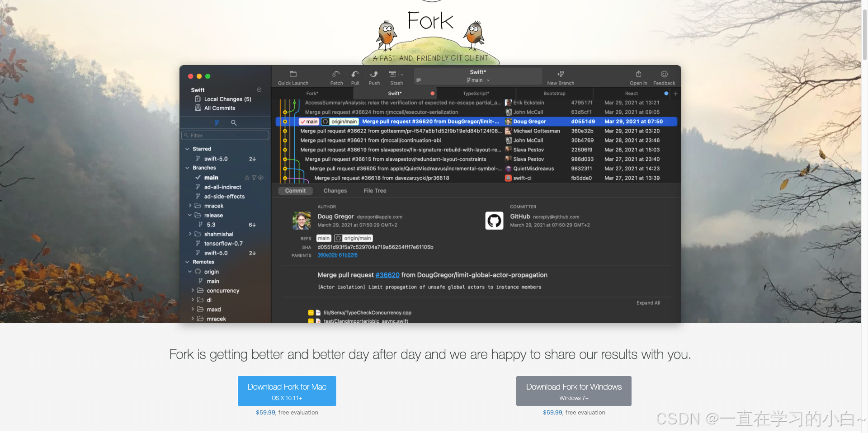Switch to the Fork* repository tab

312,94
